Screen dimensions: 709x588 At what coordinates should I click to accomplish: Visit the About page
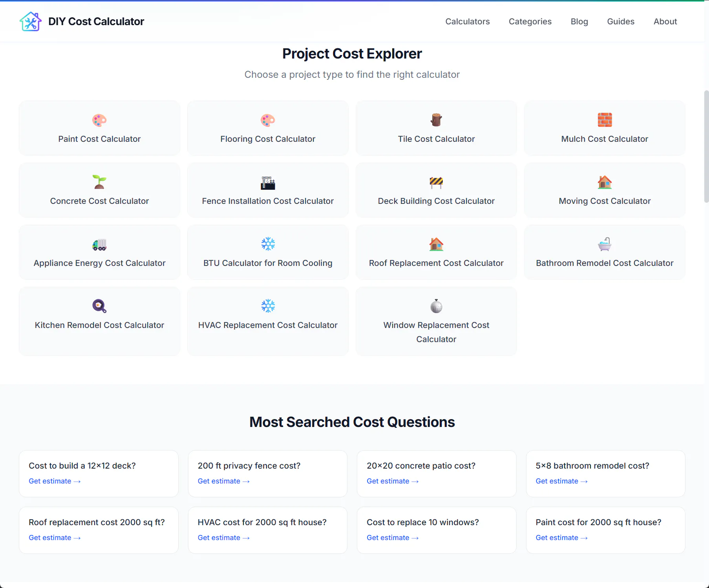(x=665, y=22)
